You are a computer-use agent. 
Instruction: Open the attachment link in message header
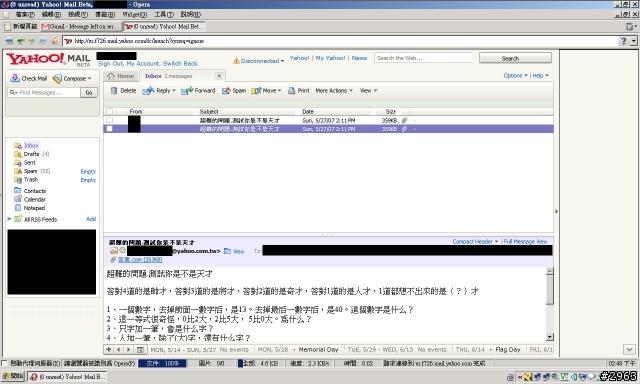140,260
